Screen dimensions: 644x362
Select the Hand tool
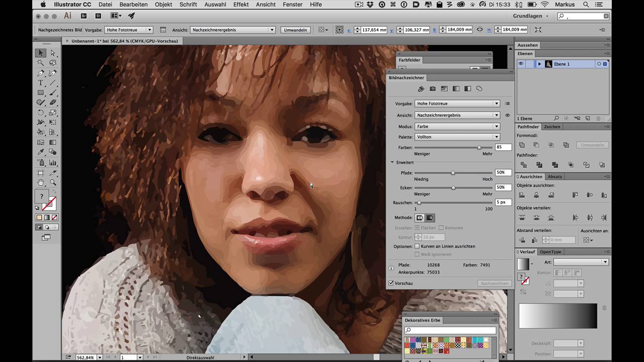(x=41, y=183)
